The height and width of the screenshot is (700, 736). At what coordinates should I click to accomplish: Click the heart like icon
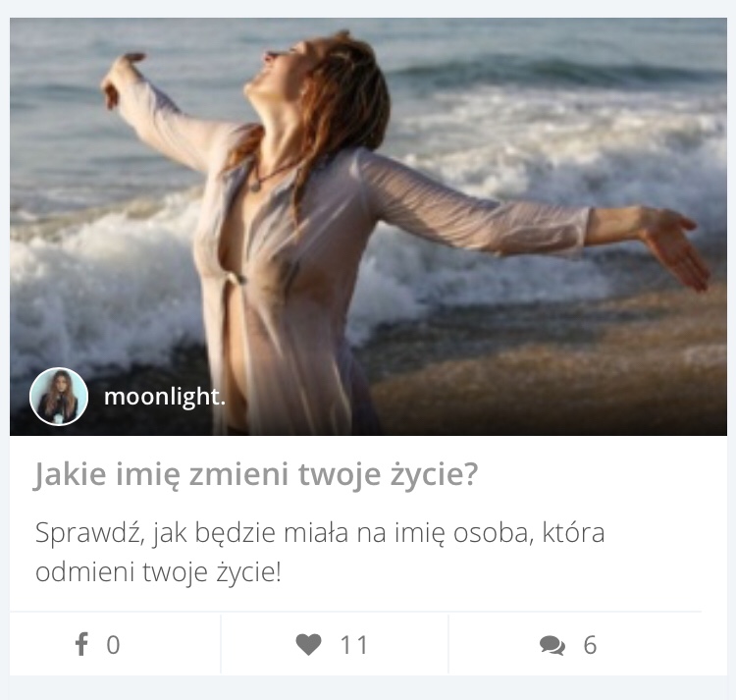[308, 645]
